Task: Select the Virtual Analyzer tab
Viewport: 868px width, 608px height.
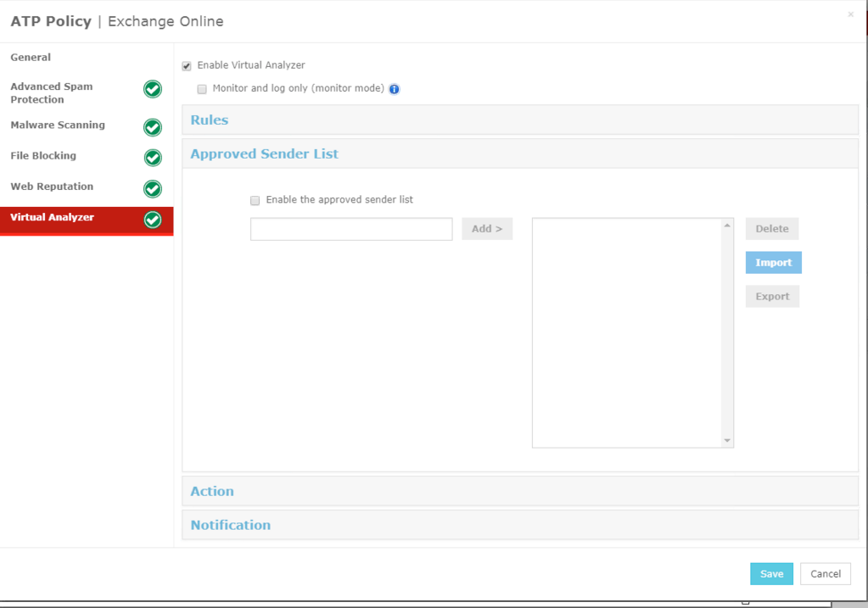Action: [x=87, y=220]
